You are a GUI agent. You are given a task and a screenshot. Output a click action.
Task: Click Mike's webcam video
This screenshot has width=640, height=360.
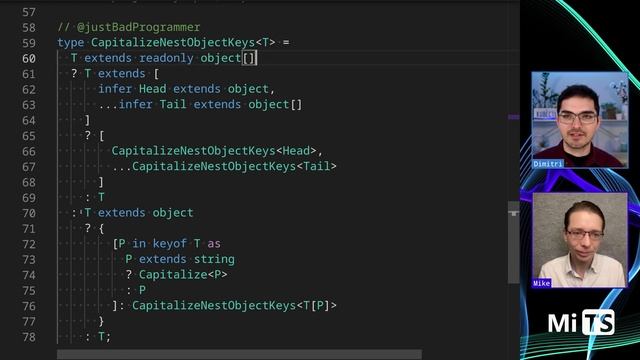tap(580, 240)
